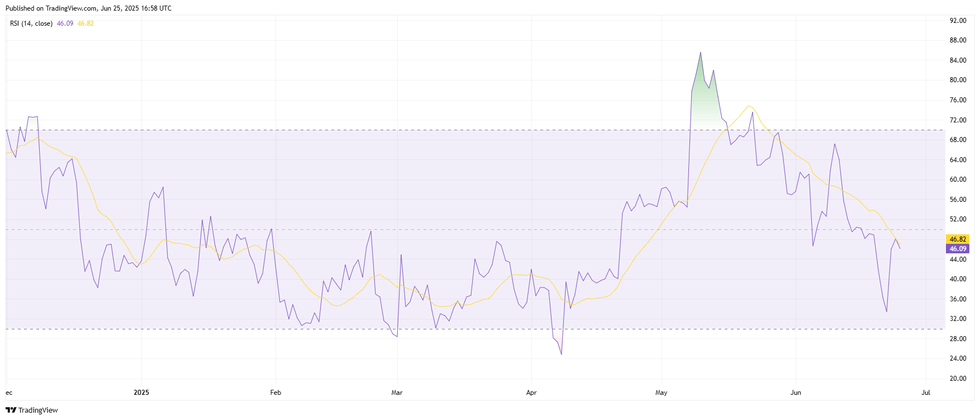This screenshot has height=420, width=980.
Task: Select the May marker on time axis
Action: pos(662,393)
